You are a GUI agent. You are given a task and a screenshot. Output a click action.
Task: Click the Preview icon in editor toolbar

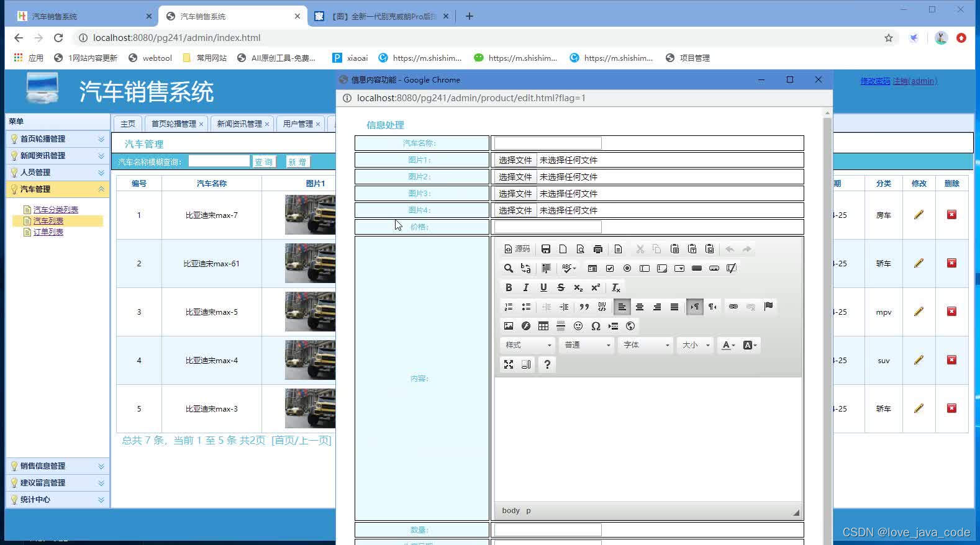point(581,249)
